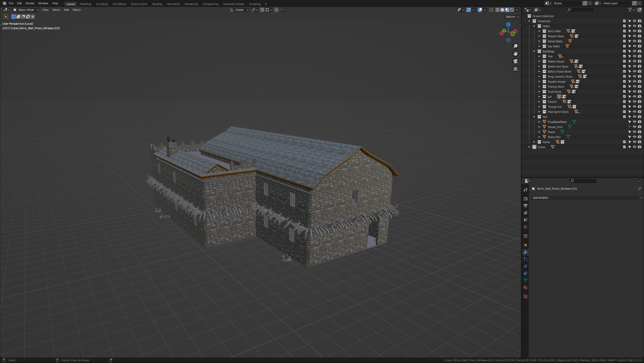
Task: Toggle selectability of House_Grid arrow icon
Action: 630,127
